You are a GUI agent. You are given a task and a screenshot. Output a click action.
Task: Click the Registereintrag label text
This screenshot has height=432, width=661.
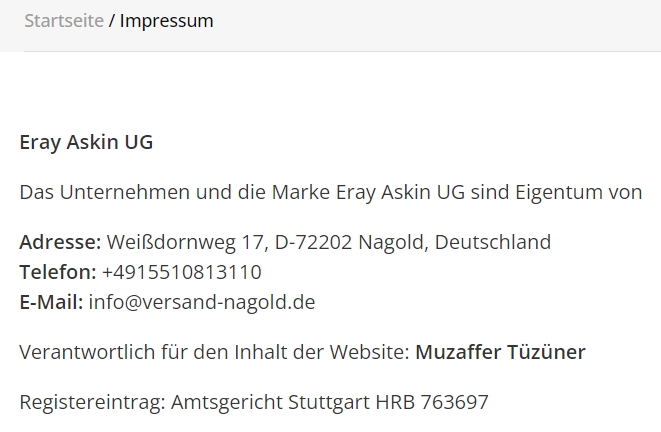[x=92, y=402]
